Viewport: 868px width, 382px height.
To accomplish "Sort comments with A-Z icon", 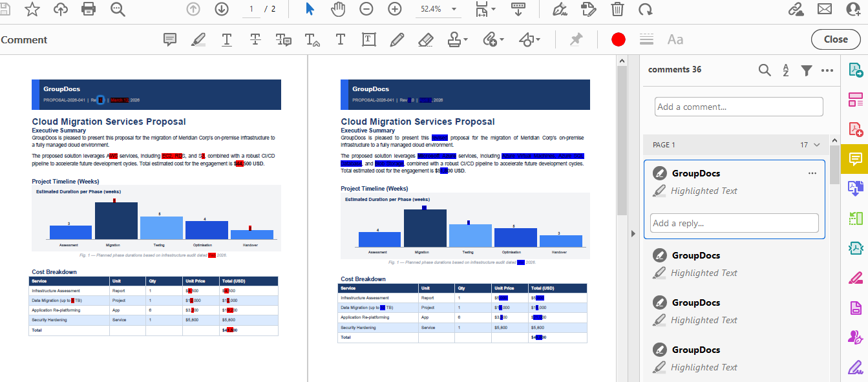I will point(786,70).
